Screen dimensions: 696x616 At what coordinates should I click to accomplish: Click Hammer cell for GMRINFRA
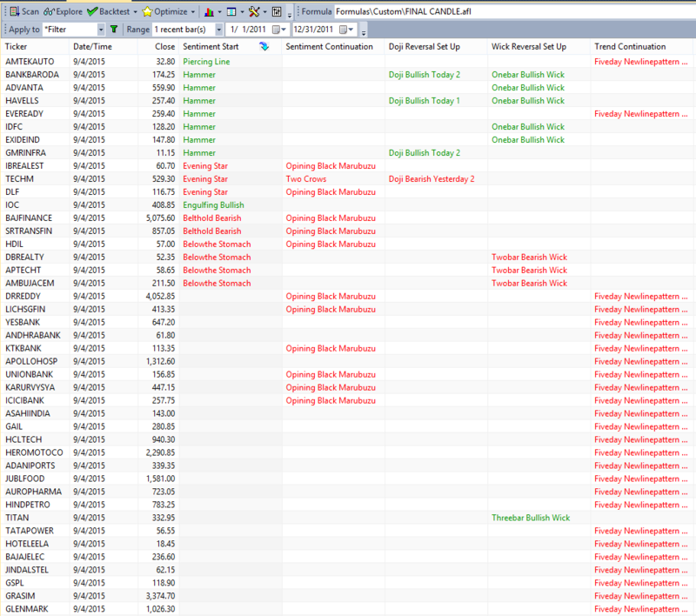click(x=199, y=152)
